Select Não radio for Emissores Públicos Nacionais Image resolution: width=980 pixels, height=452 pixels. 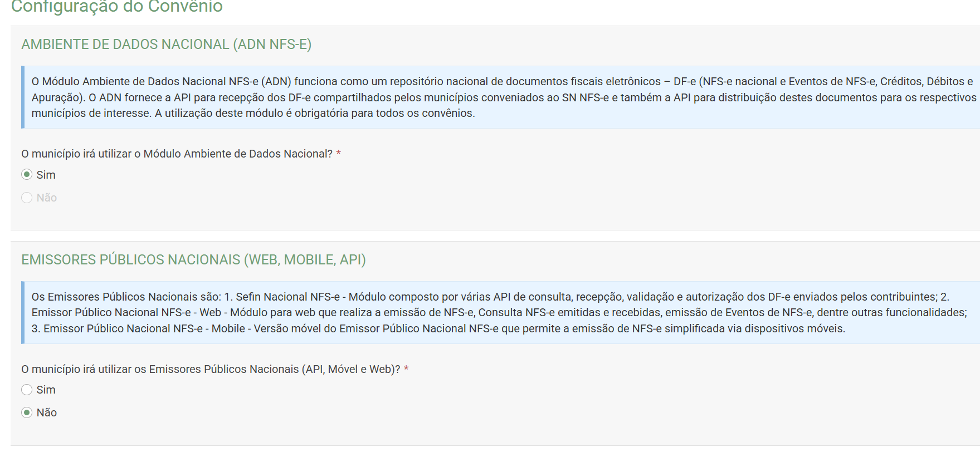point(27,412)
